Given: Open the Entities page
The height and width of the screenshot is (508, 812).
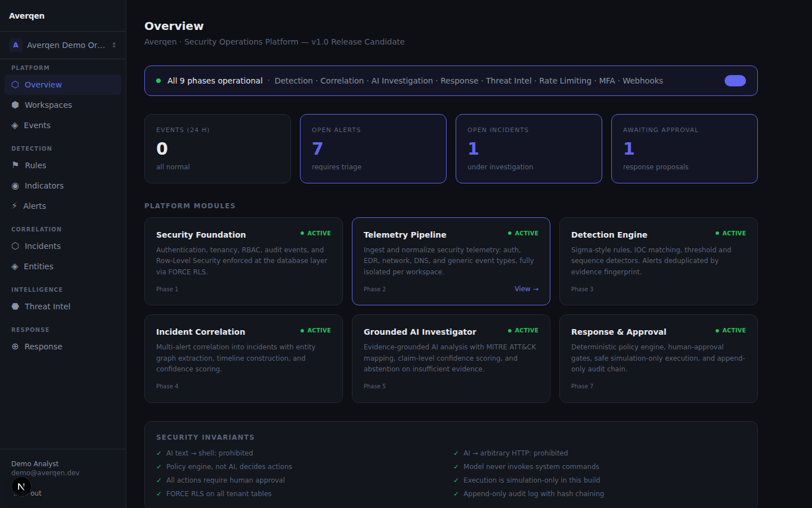Looking at the screenshot, I should point(63,266).
